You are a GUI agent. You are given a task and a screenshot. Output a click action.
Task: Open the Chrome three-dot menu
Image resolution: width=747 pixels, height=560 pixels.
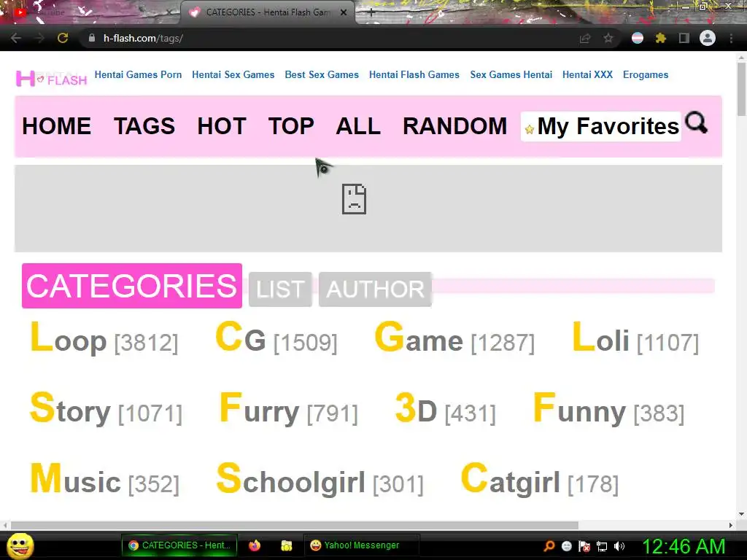click(x=731, y=38)
